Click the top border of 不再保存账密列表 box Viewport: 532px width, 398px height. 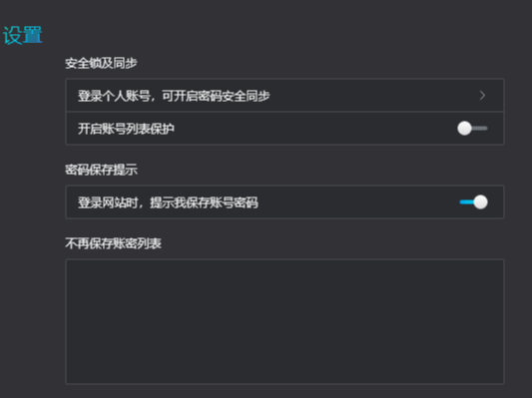pyautogui.click(x=284, y=259)
